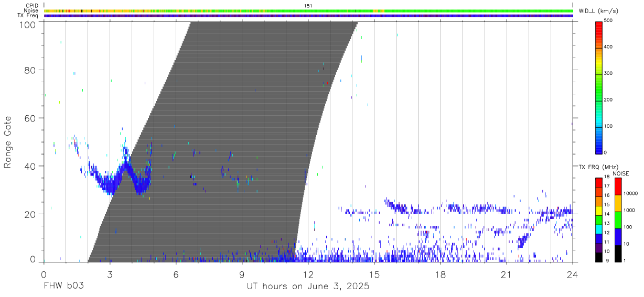Click the range gate tick label '20'
Viewport: 644px width, 297px height.
[31, 214]
